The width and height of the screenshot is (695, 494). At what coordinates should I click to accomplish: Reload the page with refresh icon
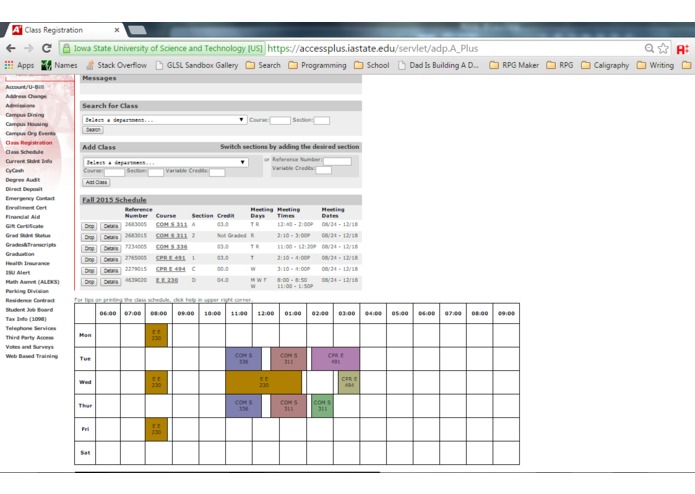(x=47, y=48)
